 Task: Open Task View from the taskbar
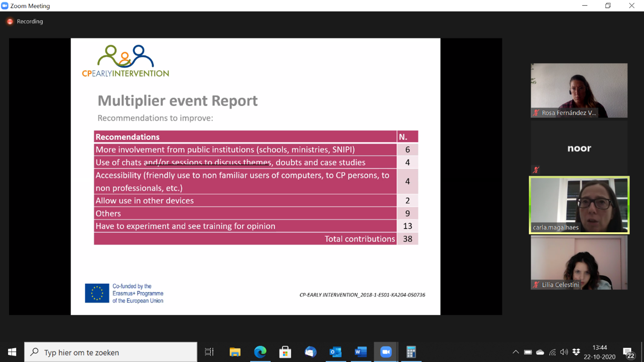[209, 352]
